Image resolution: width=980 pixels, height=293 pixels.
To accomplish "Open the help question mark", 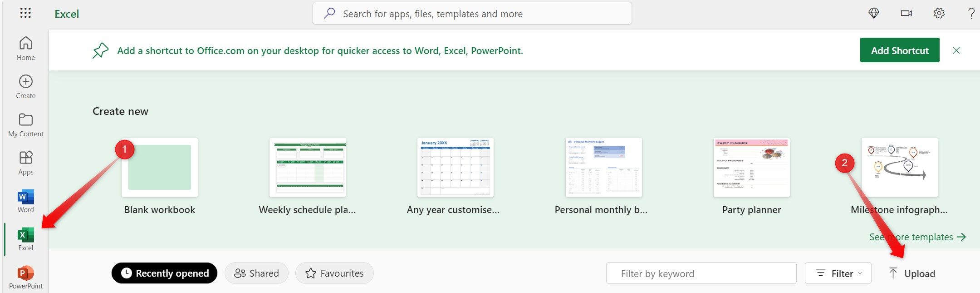I will pos(971,14).
